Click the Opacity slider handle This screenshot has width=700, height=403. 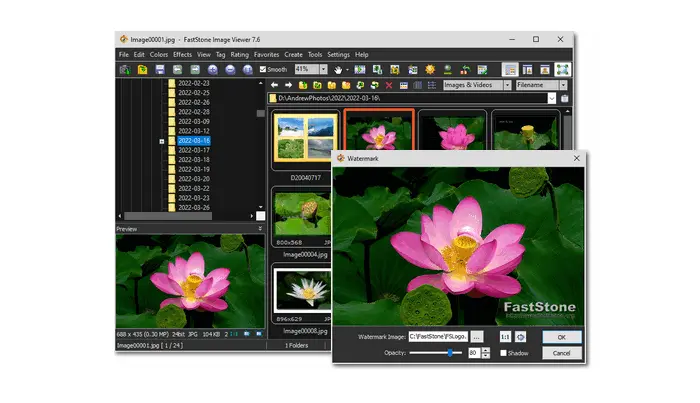pos(450,353)
